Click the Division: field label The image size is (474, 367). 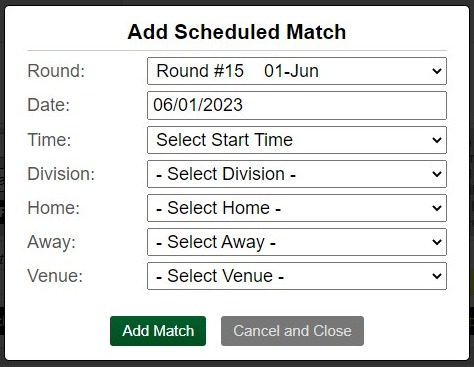[61, 174]
